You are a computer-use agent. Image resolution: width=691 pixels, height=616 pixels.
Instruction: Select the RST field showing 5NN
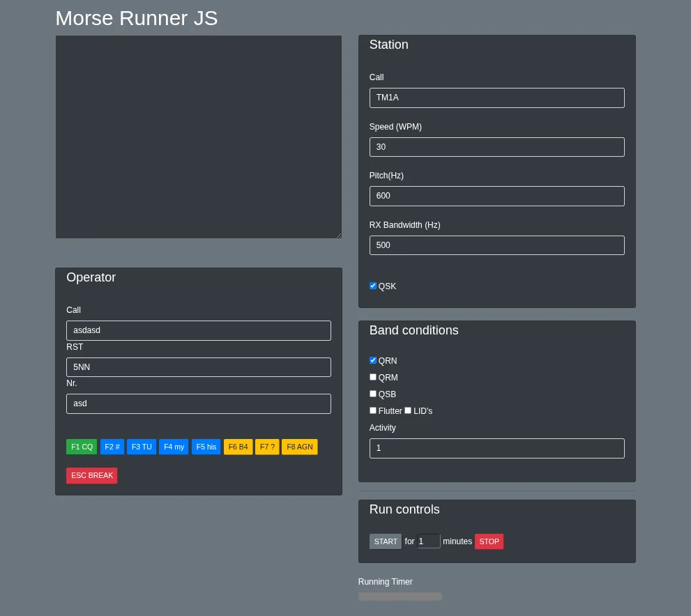pos(198,367)
